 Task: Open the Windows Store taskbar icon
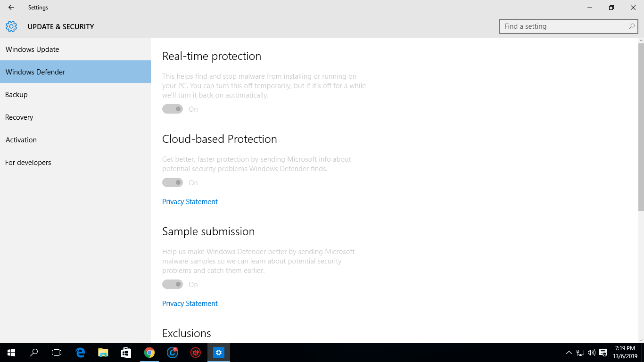(126, 353)
